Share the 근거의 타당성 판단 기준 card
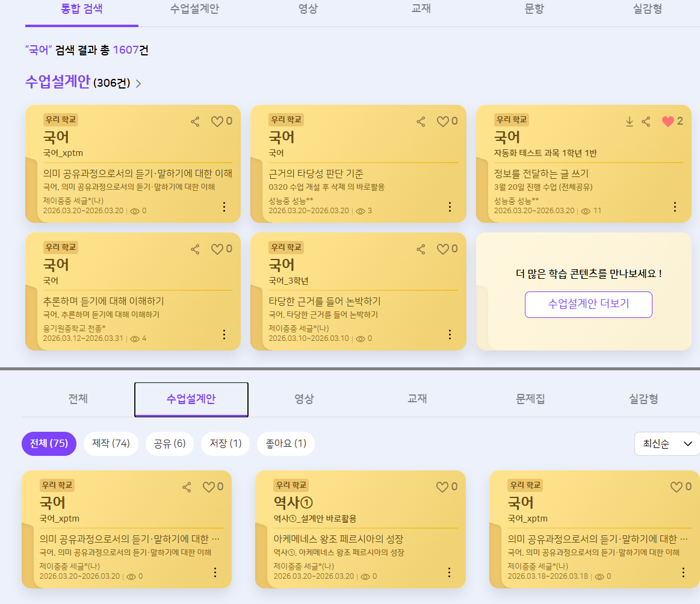 coord(421,122)
